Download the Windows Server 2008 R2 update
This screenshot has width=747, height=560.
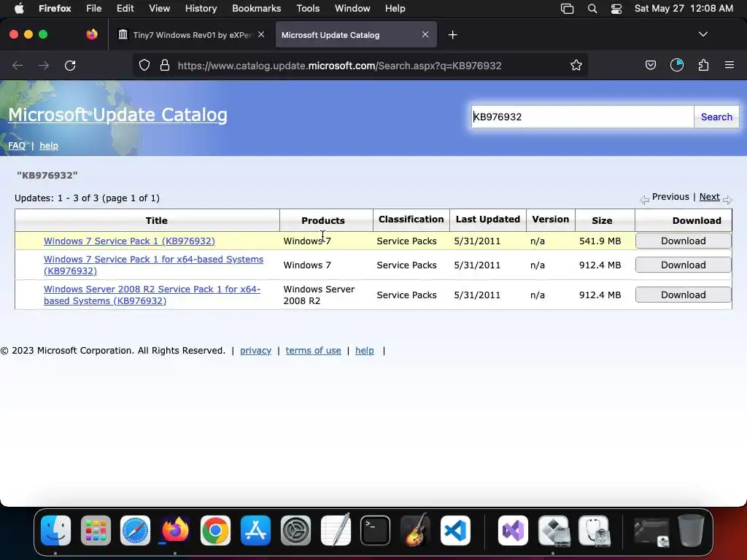(x=683, y=295)
